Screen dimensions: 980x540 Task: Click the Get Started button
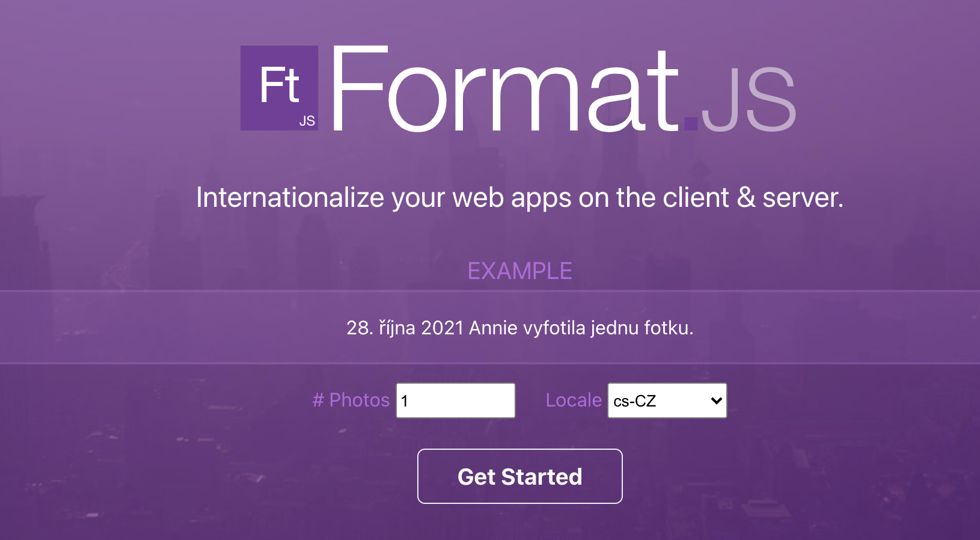519,476
